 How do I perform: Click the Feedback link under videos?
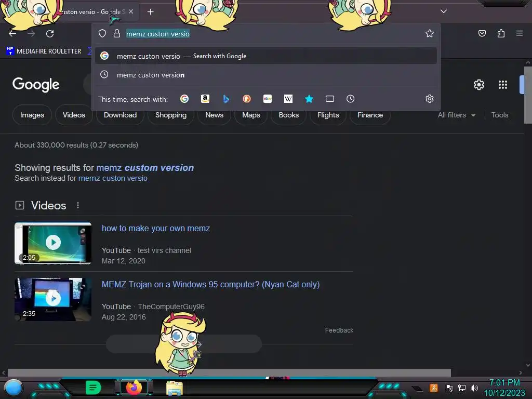(x=339, y=330)
